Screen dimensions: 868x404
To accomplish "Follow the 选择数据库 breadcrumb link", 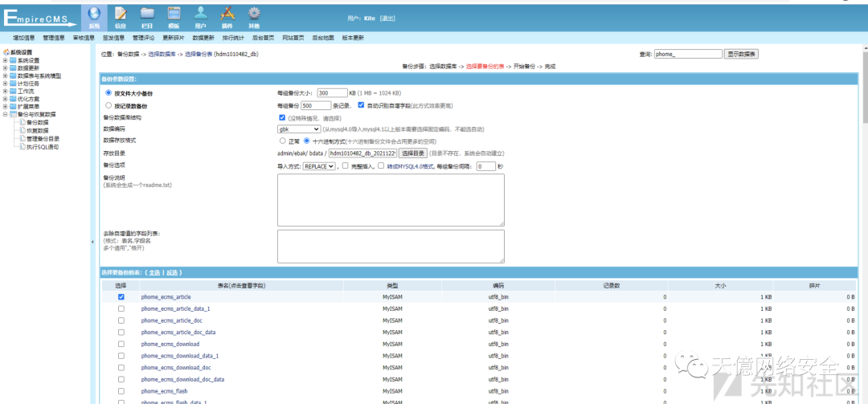I will pyautogui.click(x=162, y=55).
